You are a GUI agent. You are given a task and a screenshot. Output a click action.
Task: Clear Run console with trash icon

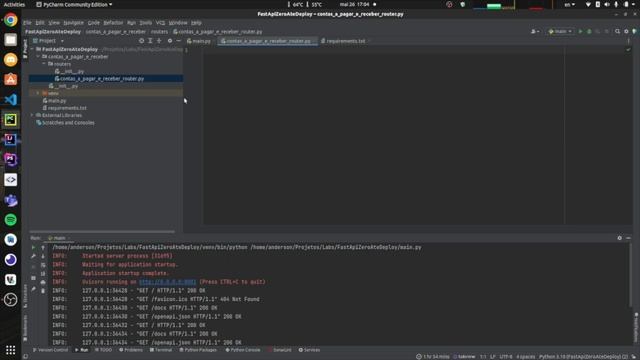[x=43, y=291]
